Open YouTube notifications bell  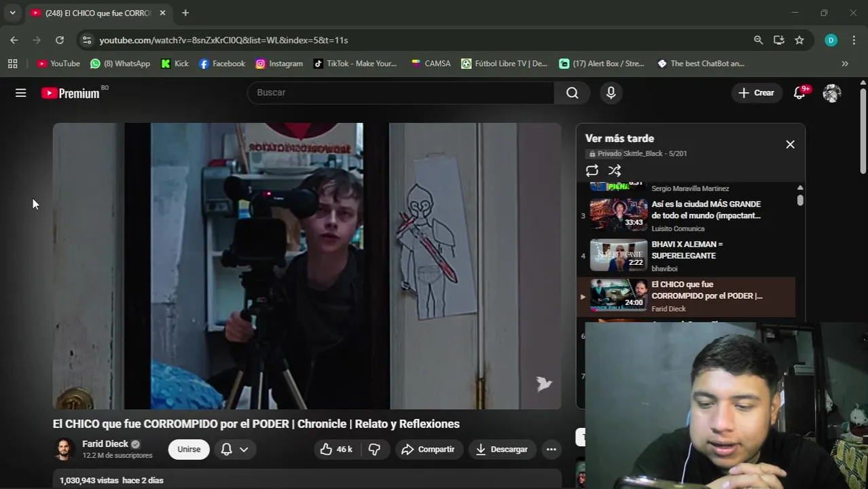(x=799, y=93)
